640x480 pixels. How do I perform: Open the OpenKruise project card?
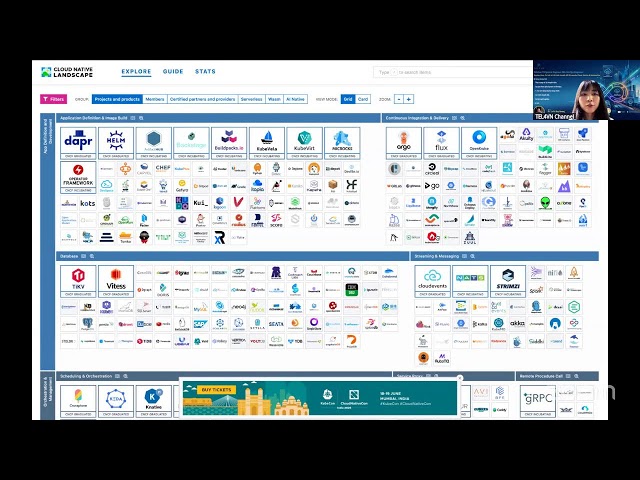point(479,143)
